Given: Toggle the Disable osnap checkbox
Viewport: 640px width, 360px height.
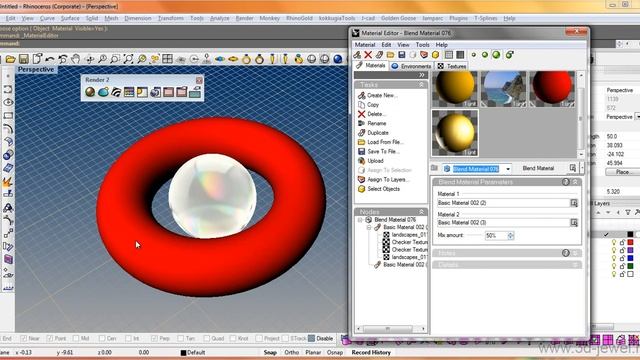Looking at the screenshot, I should [x=311, y=338].
